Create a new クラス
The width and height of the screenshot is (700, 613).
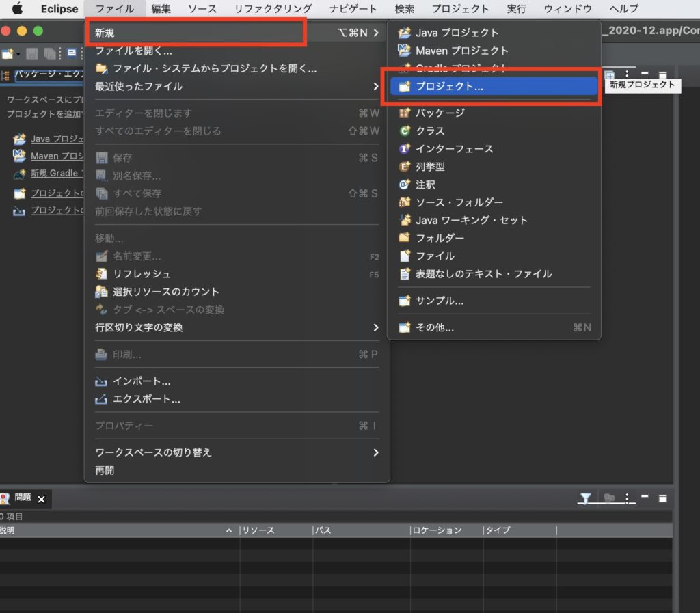coord(494,131)
